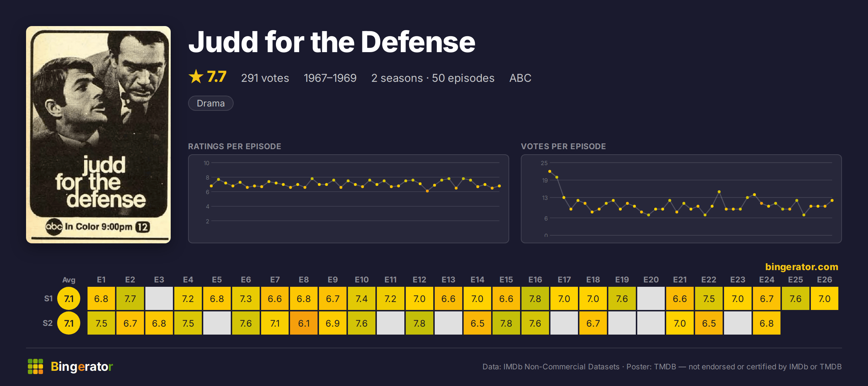Click the S1 E22 rating cell 7.5
Image resolution: width=868 pixels, height=386 pixels.
pyautogui.click(x=709, y=299)
